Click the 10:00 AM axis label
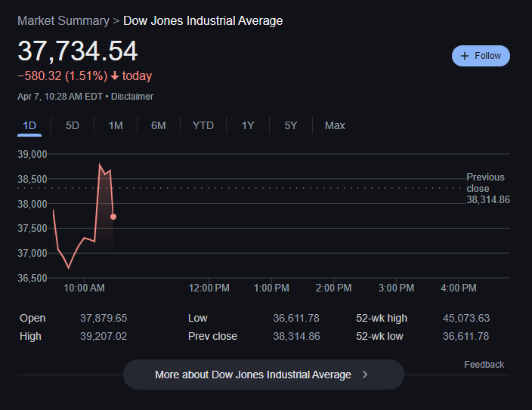532x410 pixels. pyautogui.click(x=84, y=288)
